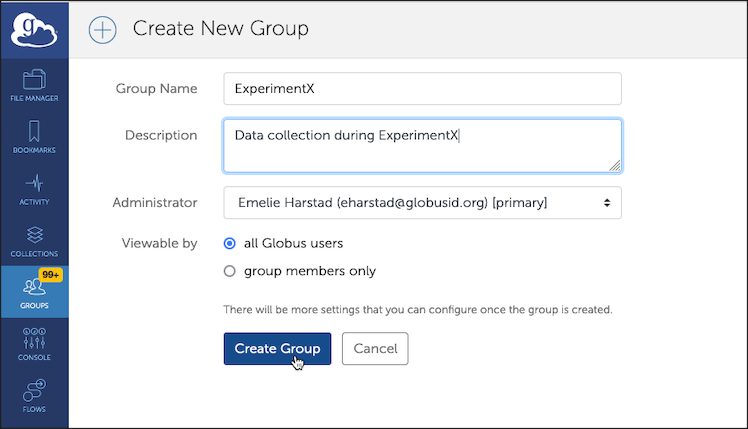Open Flows in the sidebar
This screenshot has width=748, height=429.
click(34, 396)
